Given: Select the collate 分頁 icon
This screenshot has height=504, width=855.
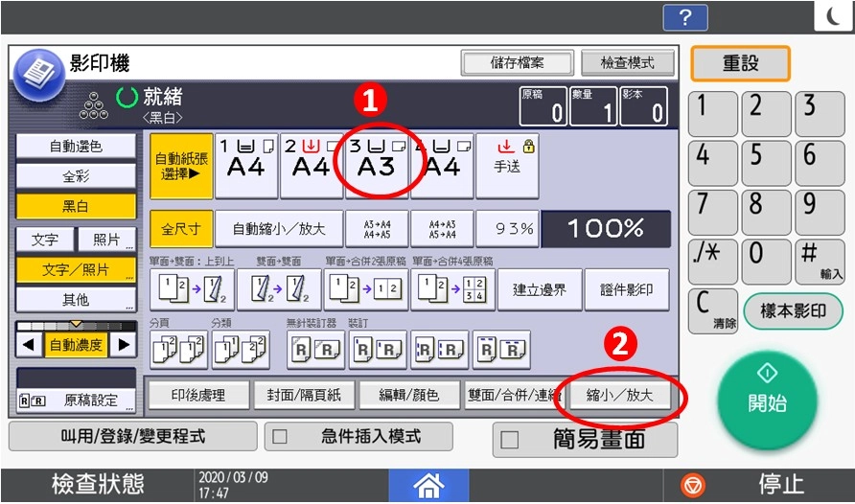Looking at the screenshot, I should pyautogui.click(x=179, y=350).
